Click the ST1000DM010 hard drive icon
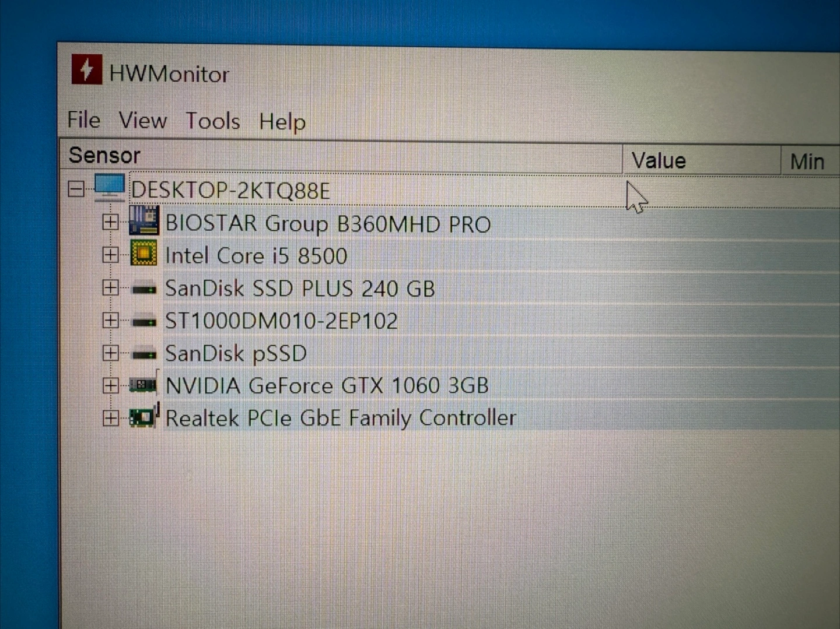840x629 pixels. point(143,321)
